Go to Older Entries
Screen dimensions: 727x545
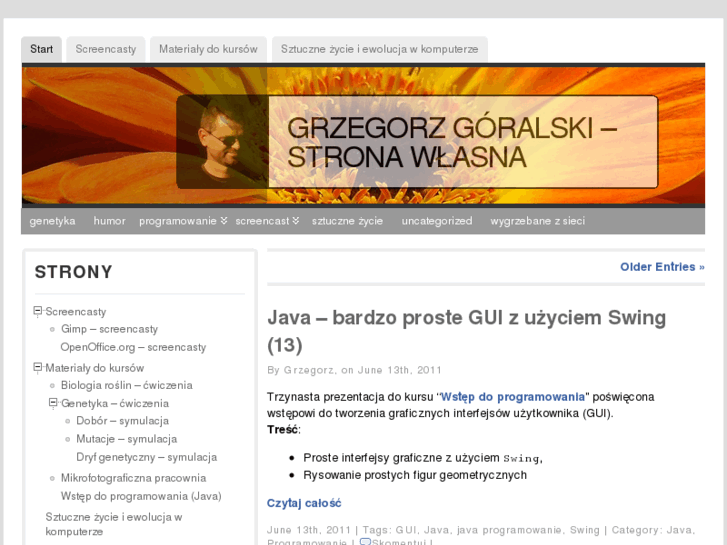point(662,267)
